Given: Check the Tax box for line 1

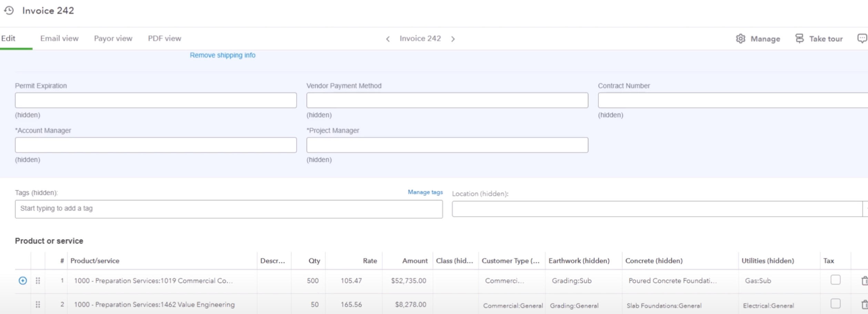Looking at the screenshot, I should click(x=835, y=280).
